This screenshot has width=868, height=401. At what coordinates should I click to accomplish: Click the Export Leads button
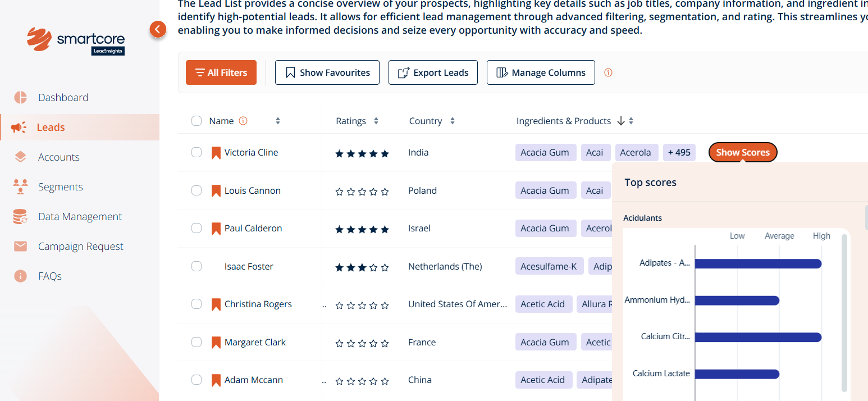point(433,72)
